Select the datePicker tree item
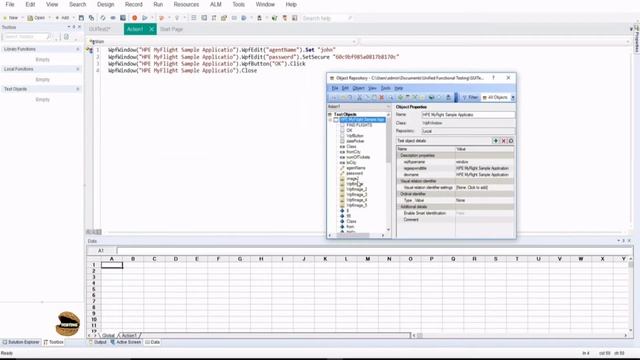Image resolution: width=640 pixels, height=360 pixels. 355,141
